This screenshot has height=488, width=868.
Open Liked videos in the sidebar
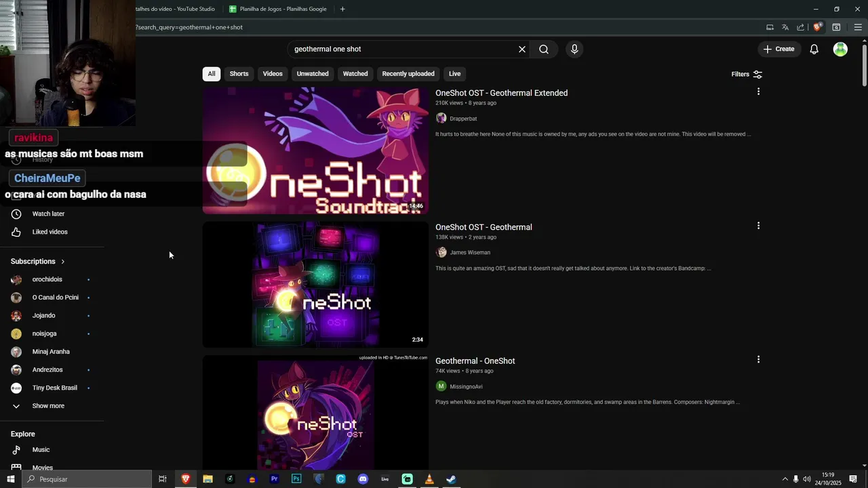(x=50, y=232)
